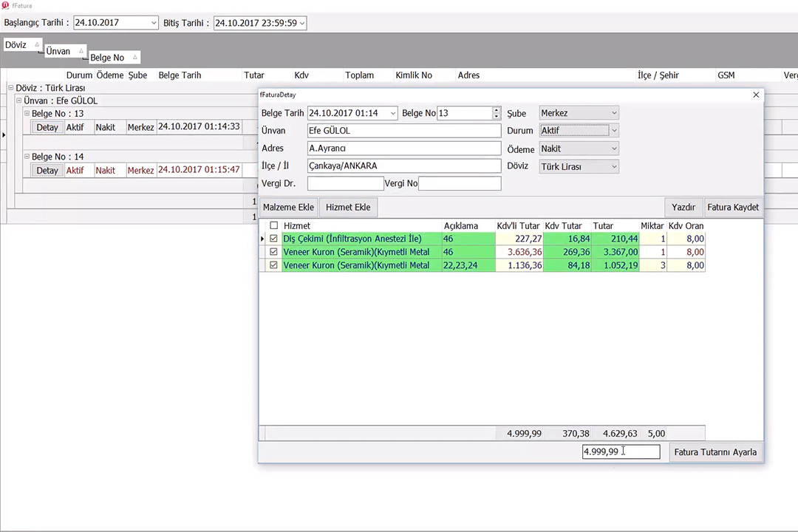Uncheck the Veneer Kuron row with 3.636,36
Viewport: 798px width, 532px height.
pyautogui.click(x=274, y=252)
